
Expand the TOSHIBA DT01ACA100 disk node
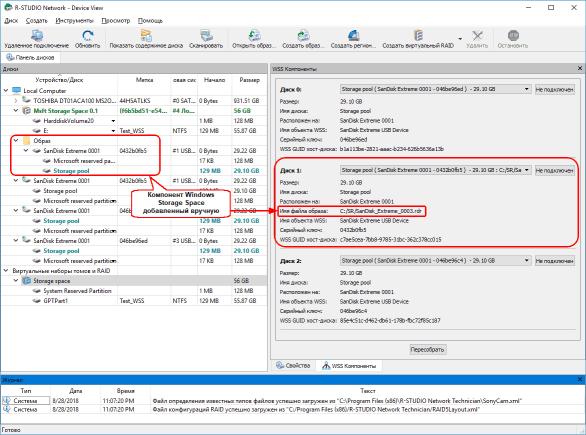pyautogui.click(x=16, y=101)
